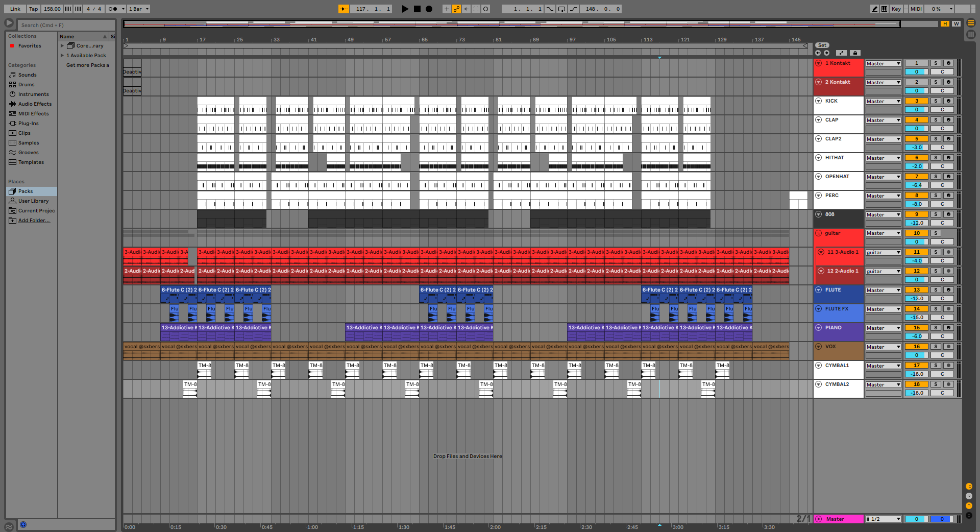Toggle the Automation Arm icon
Viewport: 980px width, 532px height.
pos(456,9)
